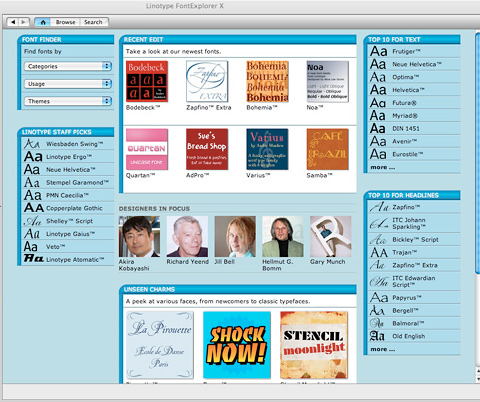Open the AdPro Sue's Bread Shop thumbnail

(x=207, y=149)
